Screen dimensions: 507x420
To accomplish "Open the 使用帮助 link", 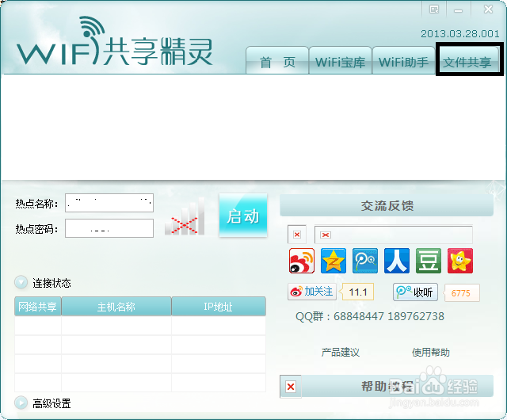I will 431,352.
